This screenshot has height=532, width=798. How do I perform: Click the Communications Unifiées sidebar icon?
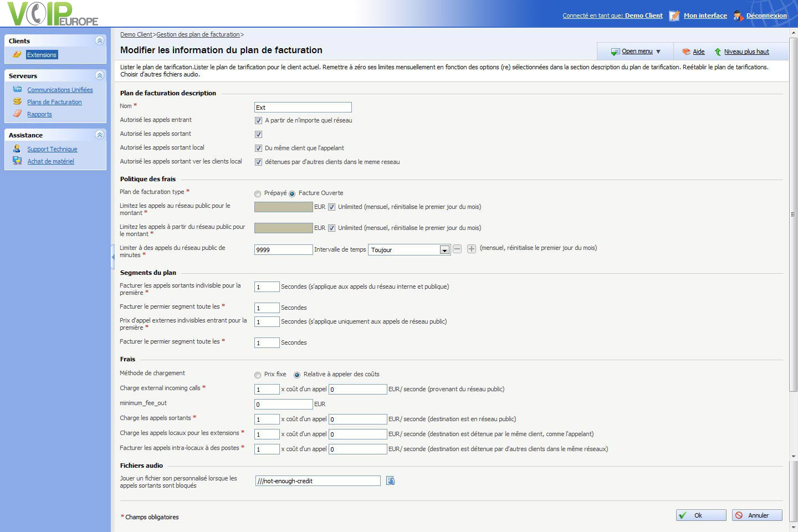[17, 89]
